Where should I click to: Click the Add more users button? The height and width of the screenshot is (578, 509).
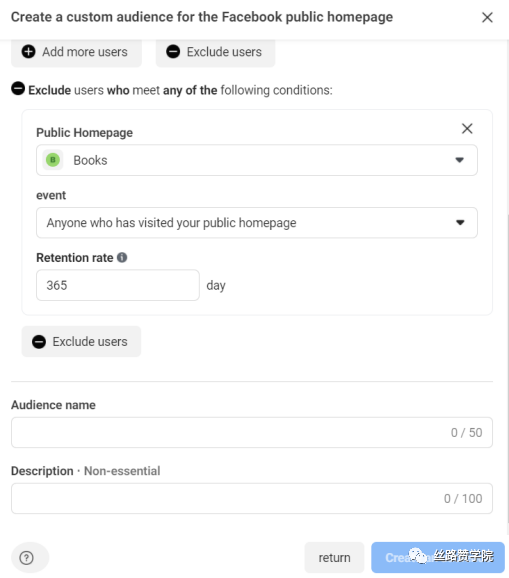tap(76, 52)
